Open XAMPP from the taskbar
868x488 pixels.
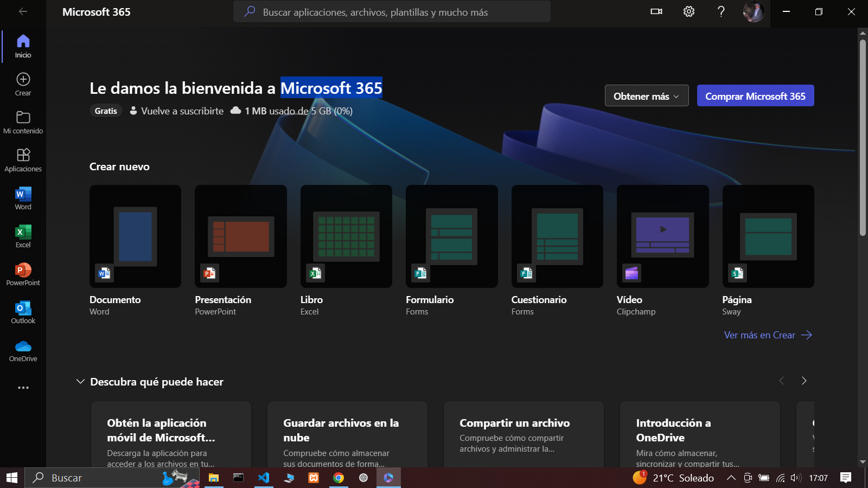314,478
